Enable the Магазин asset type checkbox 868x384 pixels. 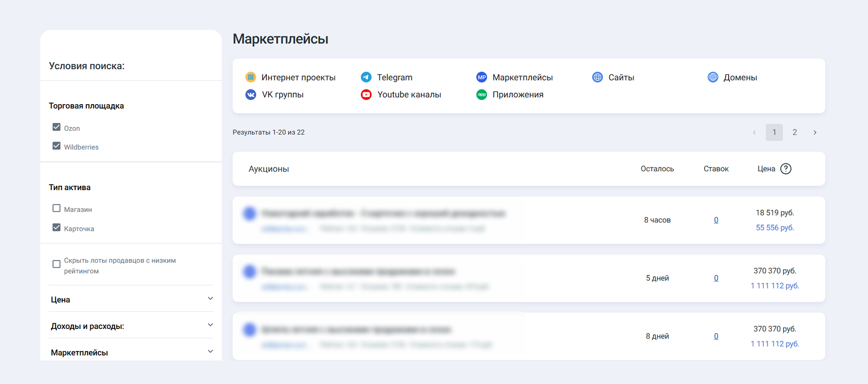point(57,208)
